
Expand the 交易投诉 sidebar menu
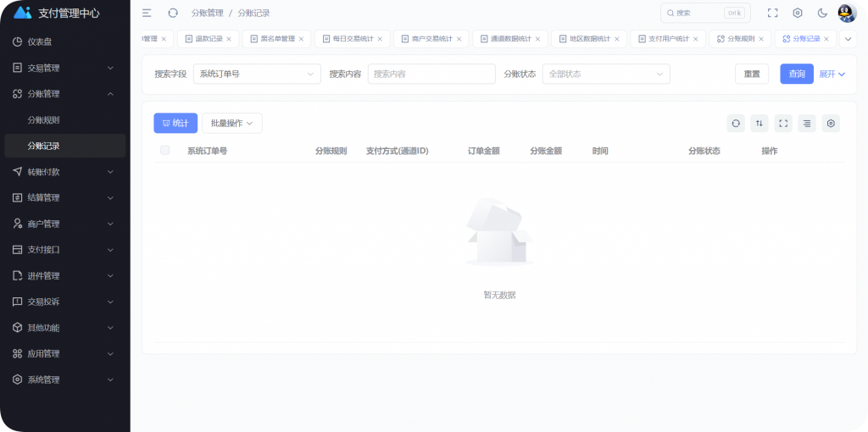coord(64,302)
